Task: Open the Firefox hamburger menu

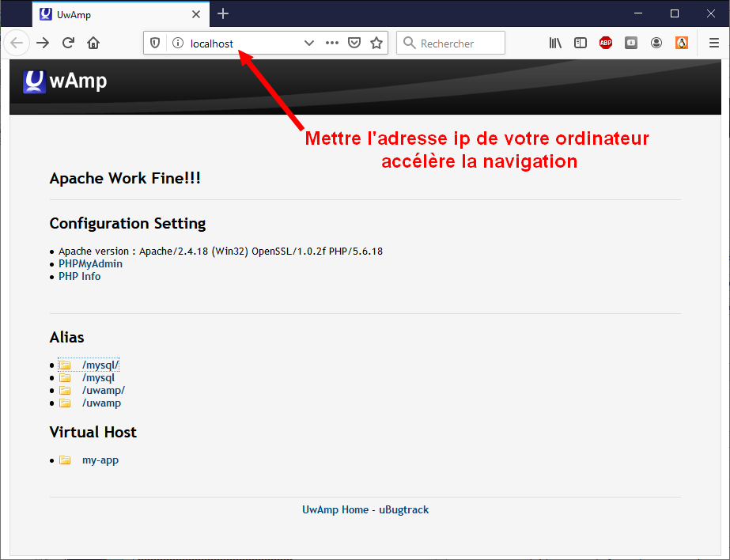Action: [714, 43]
